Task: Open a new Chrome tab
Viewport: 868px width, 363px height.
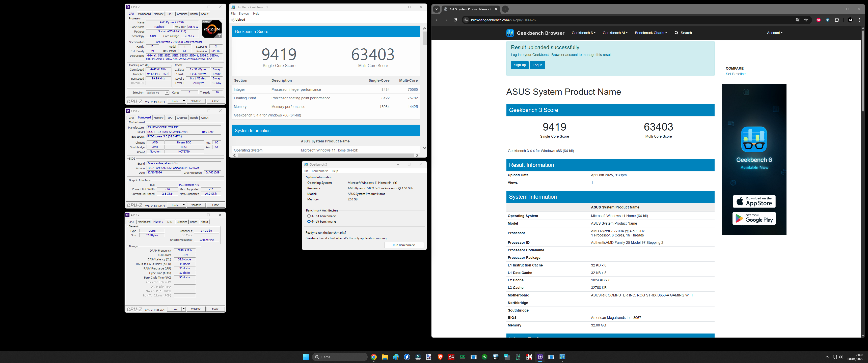Action: pyautogui.click(x=505, y=9)
